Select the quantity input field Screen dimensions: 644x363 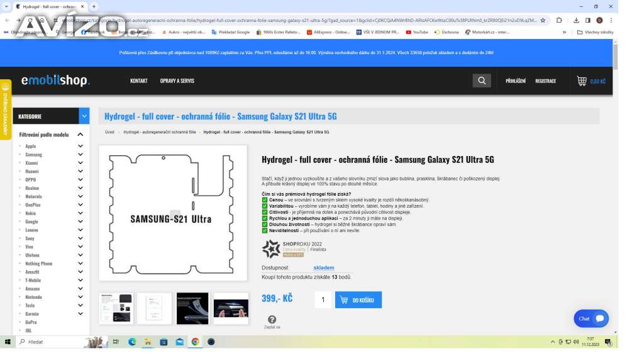point(323,299)
